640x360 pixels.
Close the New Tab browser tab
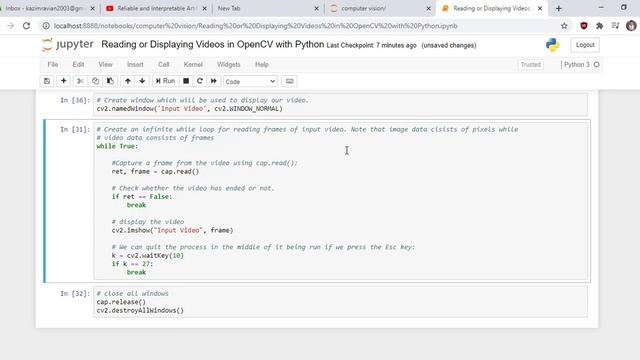coord(316,8)
